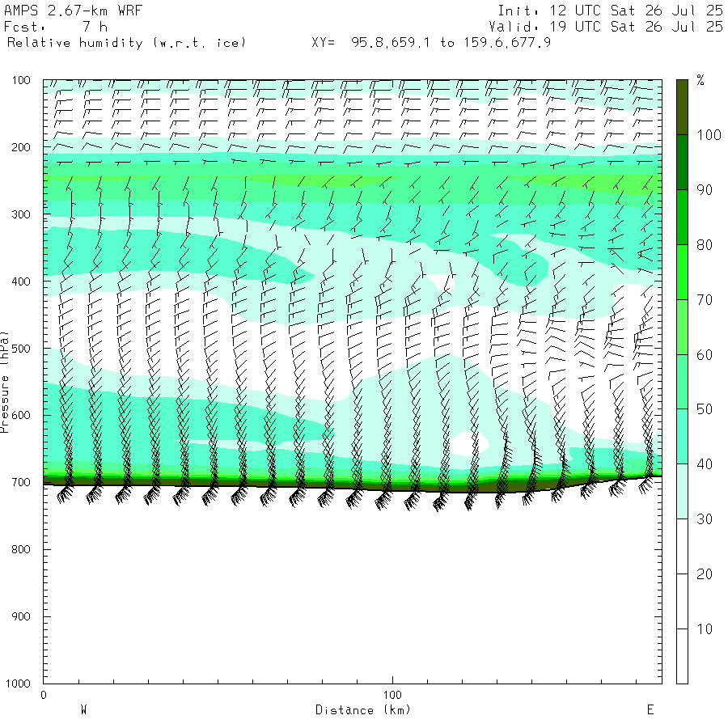The image size is (728, 728).
Task: Pick the white 10-20% colorbar swatch
Action: pyautogui.click(x=682, y=601)
